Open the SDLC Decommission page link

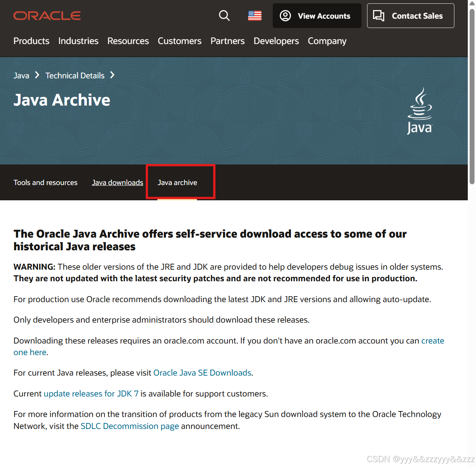pos(130,426)
